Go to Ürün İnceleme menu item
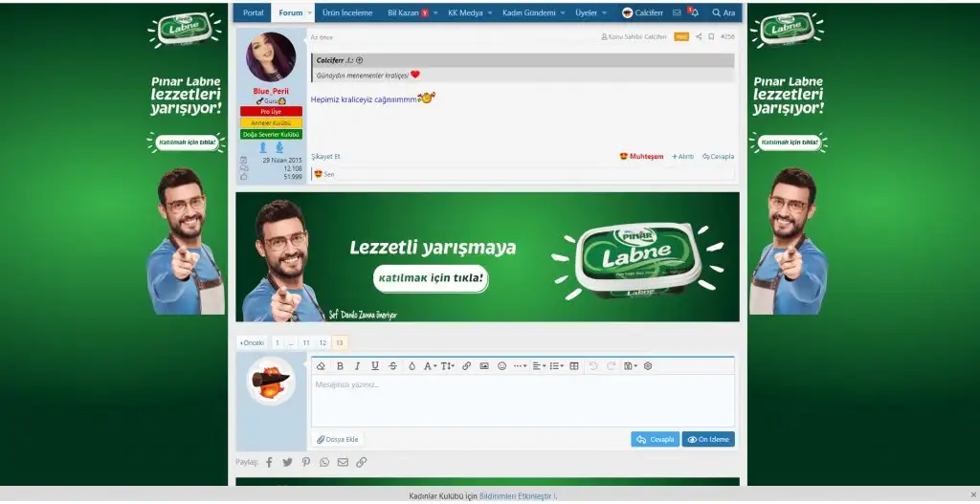Viewport: 980px width, 504px height. tap(346, 13)
